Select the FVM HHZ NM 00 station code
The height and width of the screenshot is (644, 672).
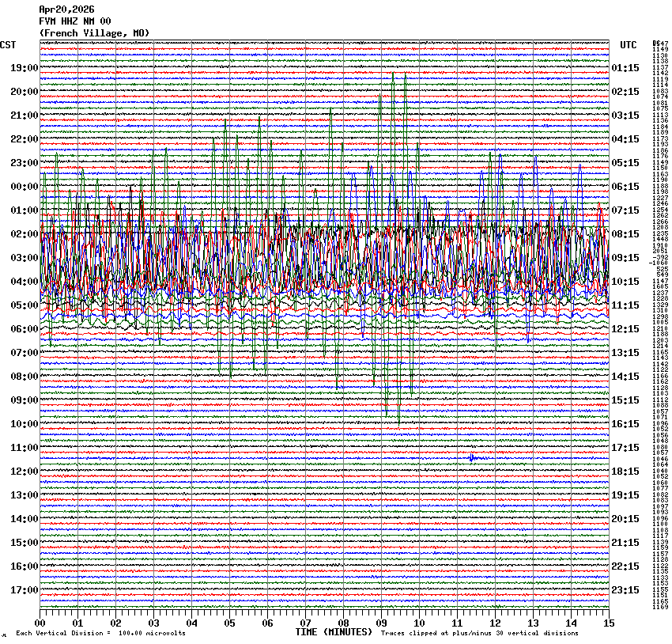tap(75, 21)
